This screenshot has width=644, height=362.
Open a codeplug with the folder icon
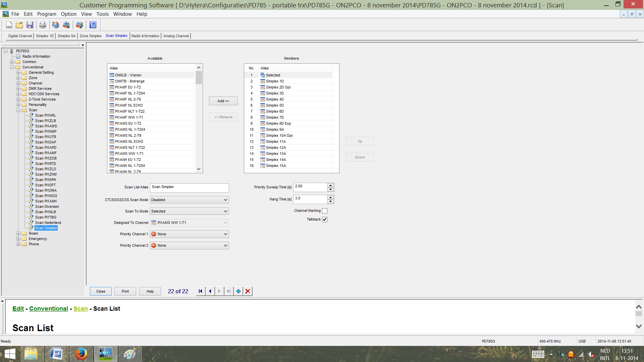click(x=19, y=25)
